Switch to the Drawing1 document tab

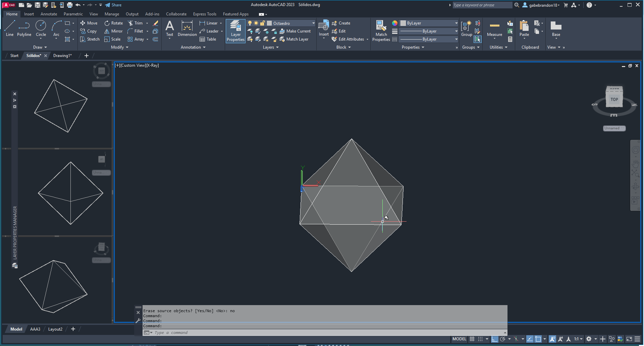(62, 56)
